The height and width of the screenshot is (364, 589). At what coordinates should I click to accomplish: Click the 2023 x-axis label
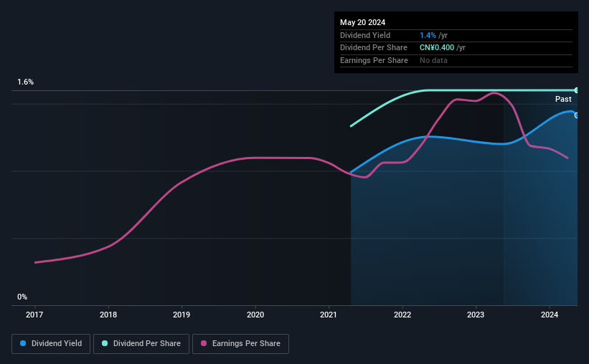[476, 315]
